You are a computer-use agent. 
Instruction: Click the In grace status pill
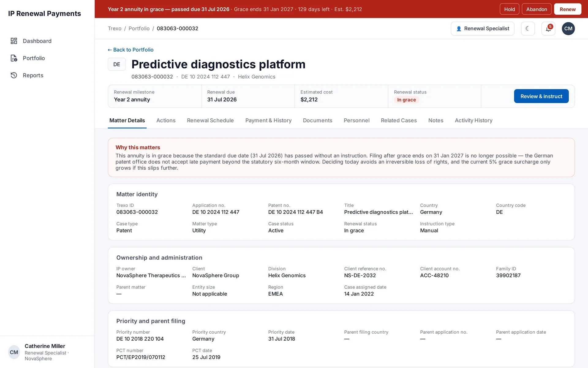[406, 100]
